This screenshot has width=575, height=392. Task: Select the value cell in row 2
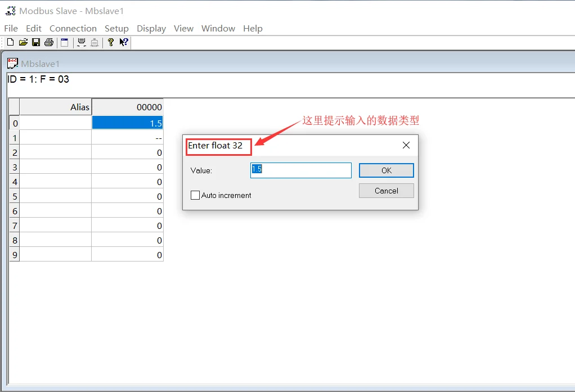tap(127, 152)
